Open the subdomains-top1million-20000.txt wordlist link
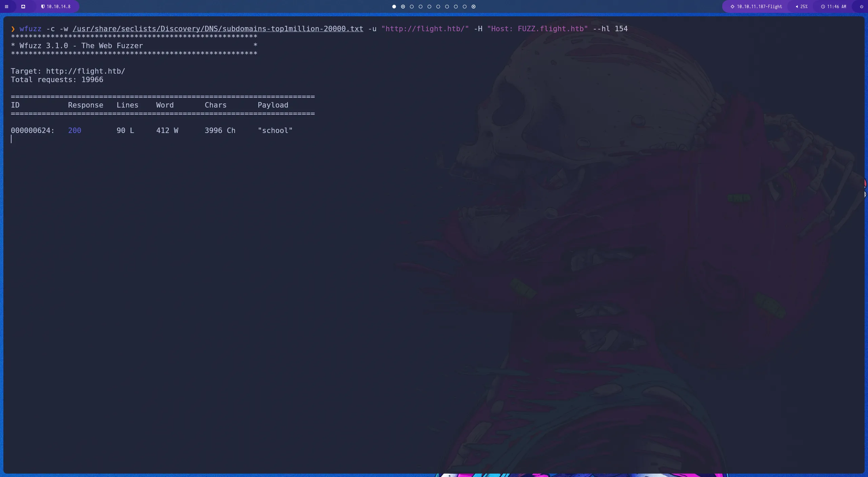Image resolution: width=868 pixels, height=477 pixels. click(217, 29)
